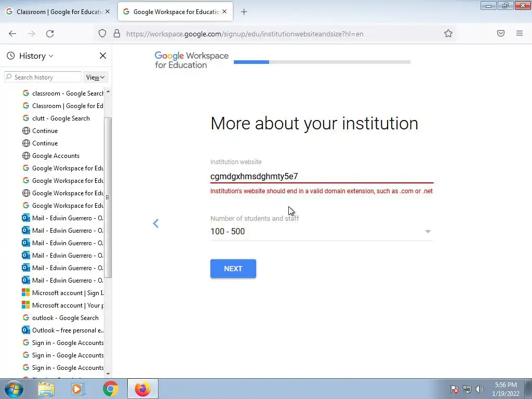Reload the page with refresh icon

(50, 34)
